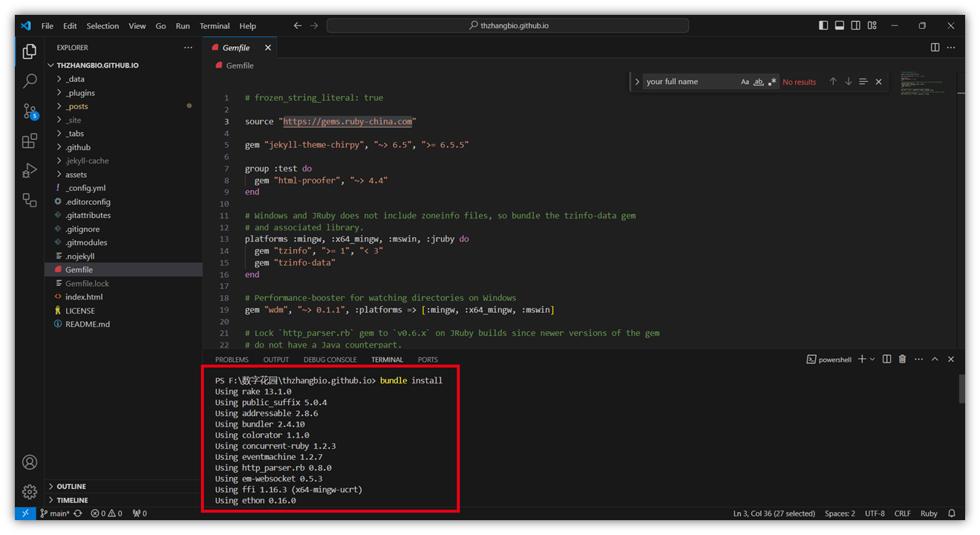Maximize the panel size with up chevron
Image resolution: width=980 pixels, height=535 pixels.
click(935, 359)
